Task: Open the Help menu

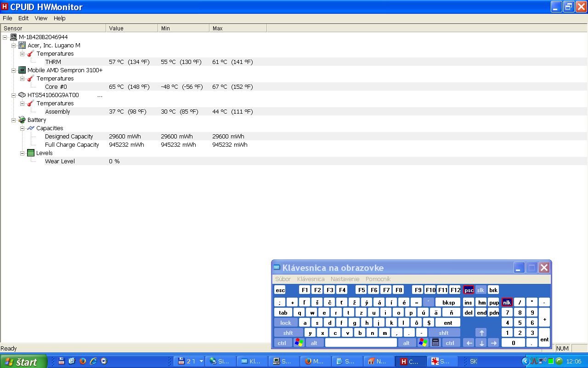Action: (60, 18)
